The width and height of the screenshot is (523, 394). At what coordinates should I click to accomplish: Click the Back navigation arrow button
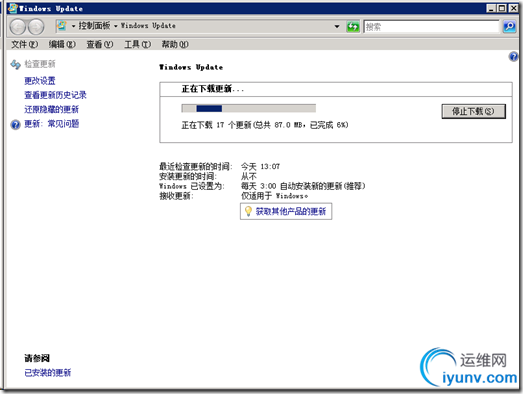17,27
